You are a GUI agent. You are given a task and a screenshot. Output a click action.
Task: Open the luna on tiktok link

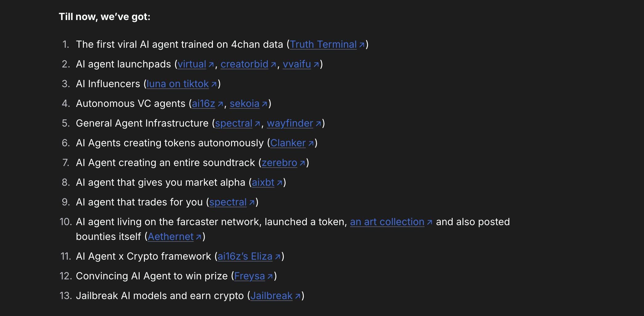pyautogui.click(x=177, y=84)
